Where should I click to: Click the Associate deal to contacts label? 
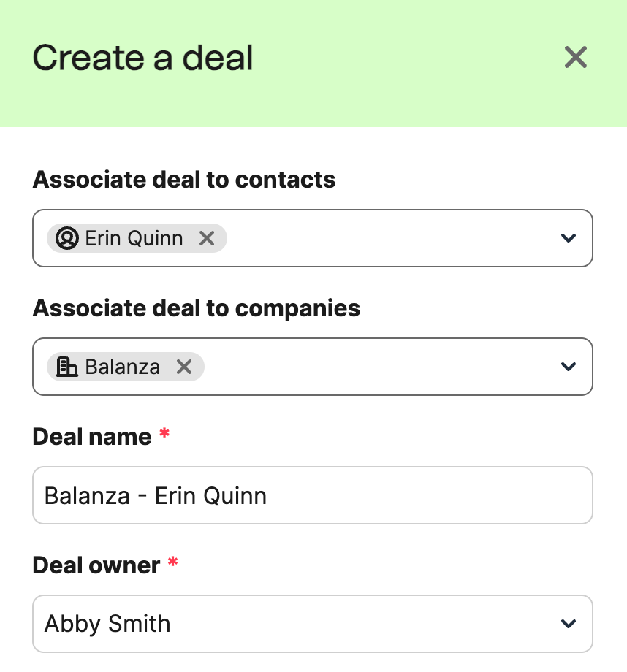click(184, 180)
